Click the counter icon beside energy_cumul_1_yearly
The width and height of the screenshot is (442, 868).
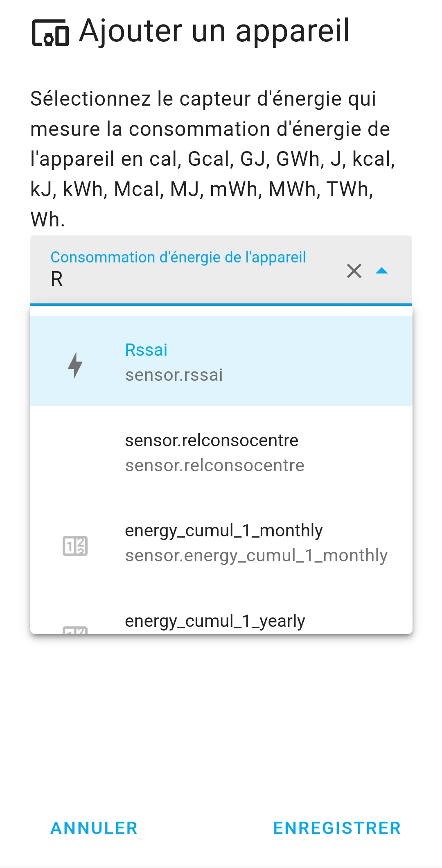[x=75, y=631]
